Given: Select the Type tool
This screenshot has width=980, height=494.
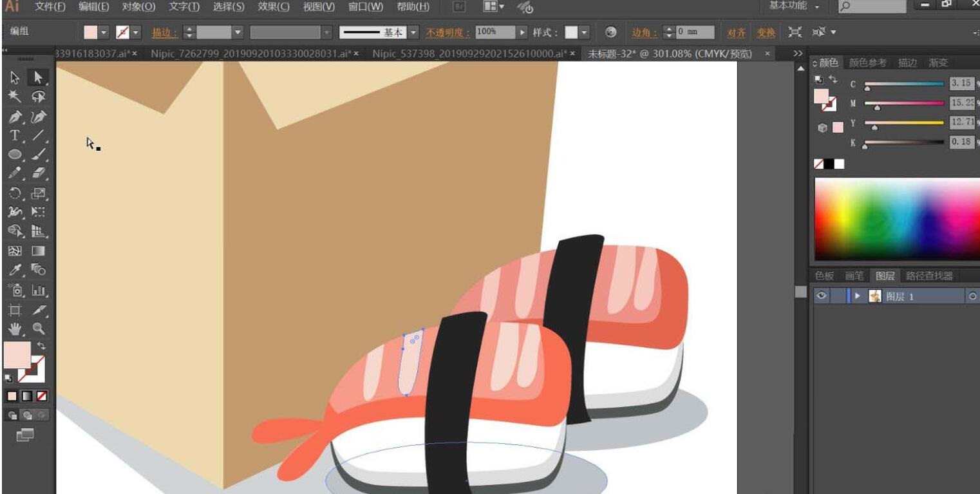Looking at the screenshot, I should (15, 136).
